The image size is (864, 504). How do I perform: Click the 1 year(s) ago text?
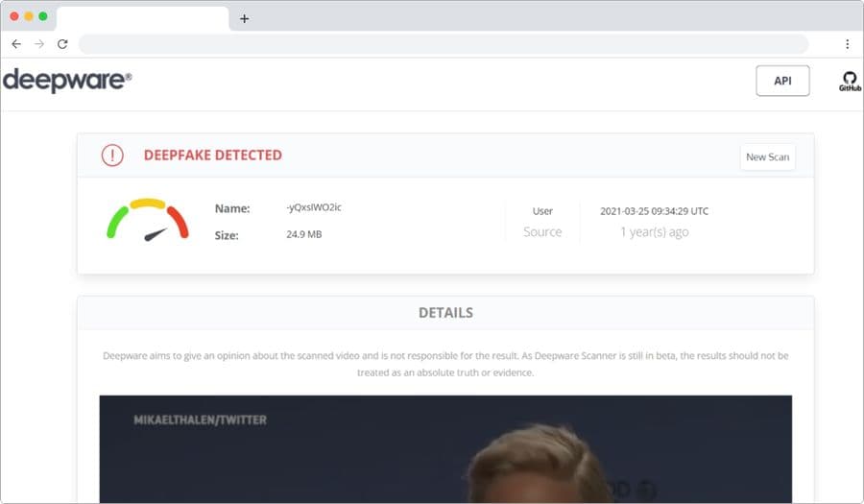654,232
